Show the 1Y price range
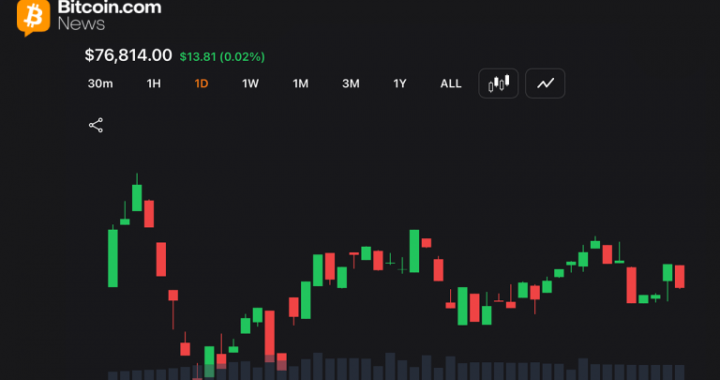 (x=399, y=84)
